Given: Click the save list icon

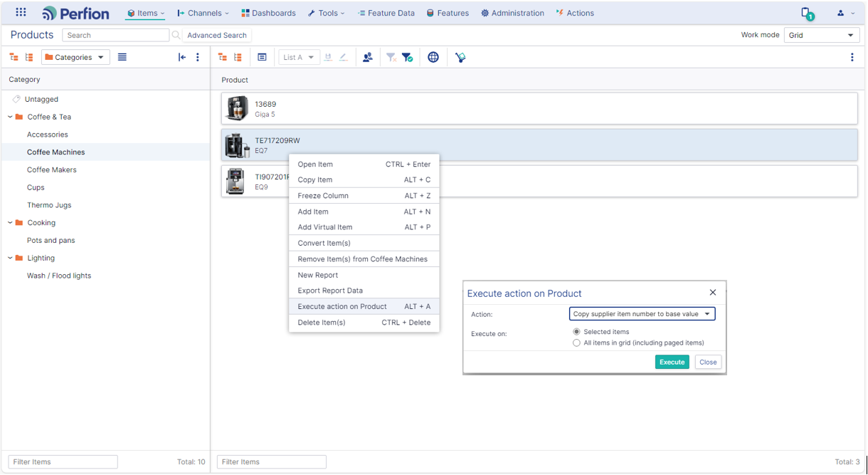Looking at the screenshot, I should point(328,57).
